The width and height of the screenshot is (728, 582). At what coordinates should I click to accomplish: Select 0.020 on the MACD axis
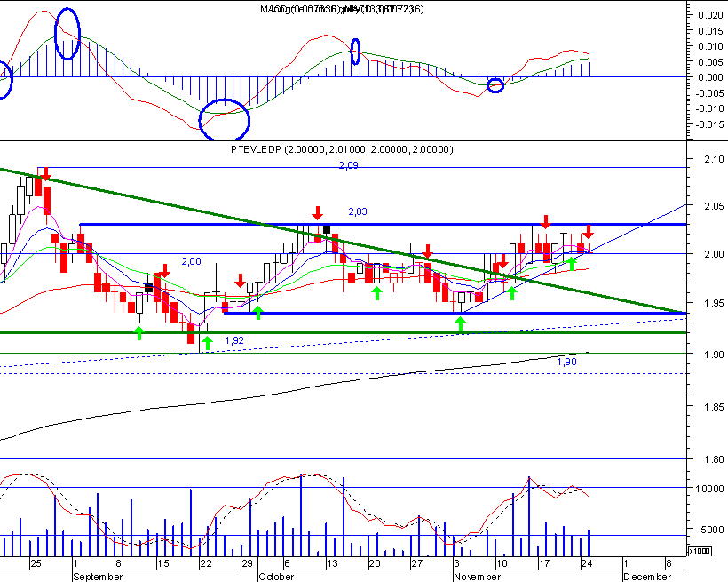(710, 15)
